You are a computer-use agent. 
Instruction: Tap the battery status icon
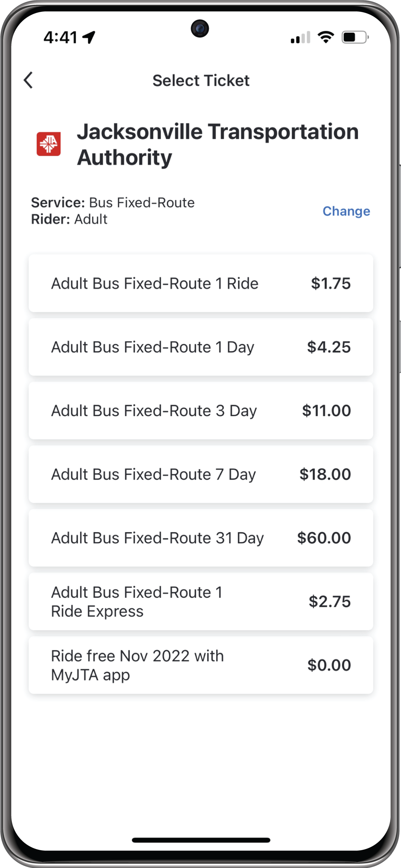point(355,37)
